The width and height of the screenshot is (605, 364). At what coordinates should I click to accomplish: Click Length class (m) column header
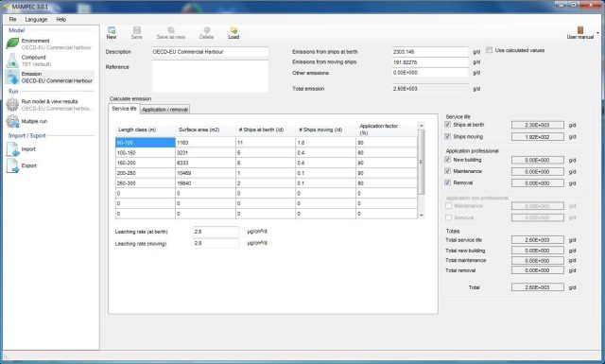click(x=146, y=130)
